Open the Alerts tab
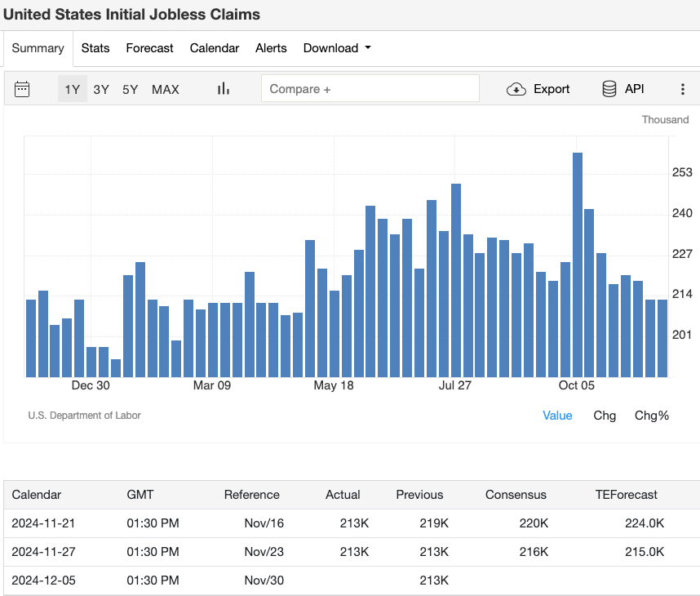 click(x=271, y=48)
